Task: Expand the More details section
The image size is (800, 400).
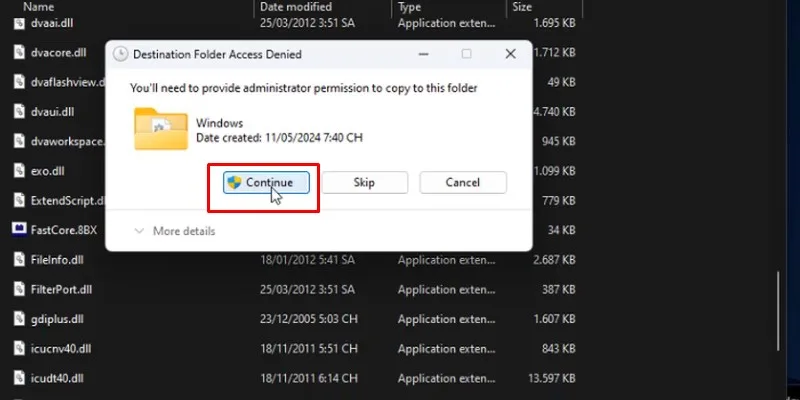Action: (x=174, y=231)
